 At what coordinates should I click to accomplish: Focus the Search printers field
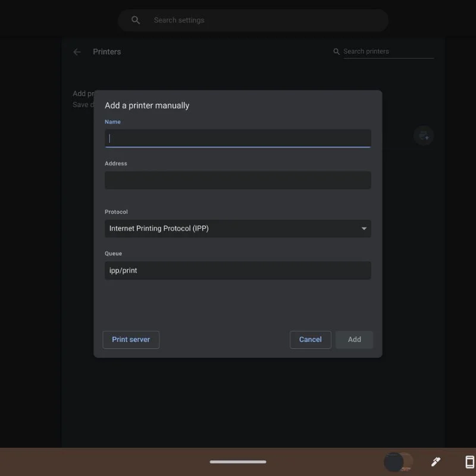(x=387, y=52)
